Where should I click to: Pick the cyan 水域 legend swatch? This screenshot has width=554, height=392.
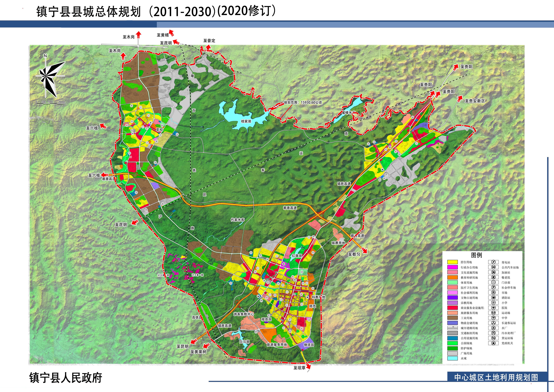(452, 358)
